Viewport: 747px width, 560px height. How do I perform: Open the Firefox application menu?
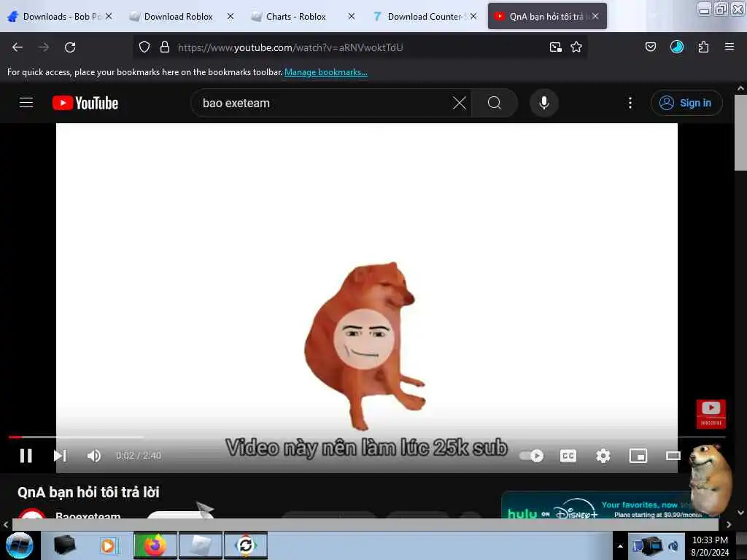(x=729, y=47)
